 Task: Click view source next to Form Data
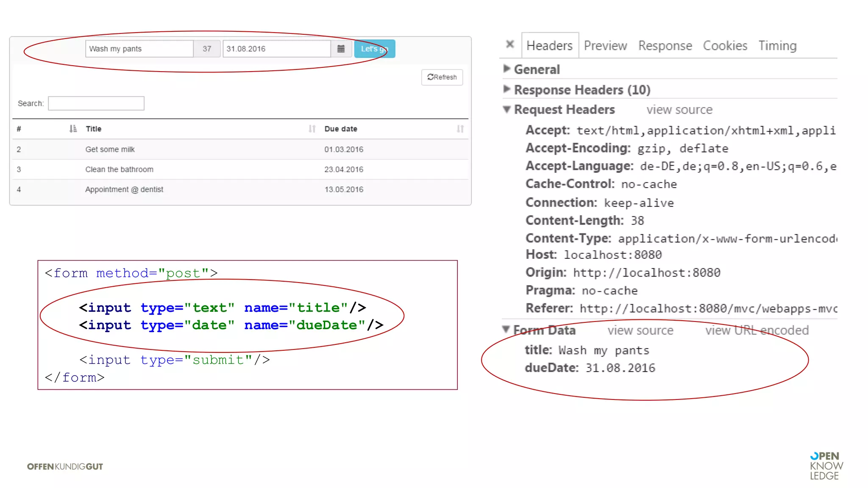[640, 330]
